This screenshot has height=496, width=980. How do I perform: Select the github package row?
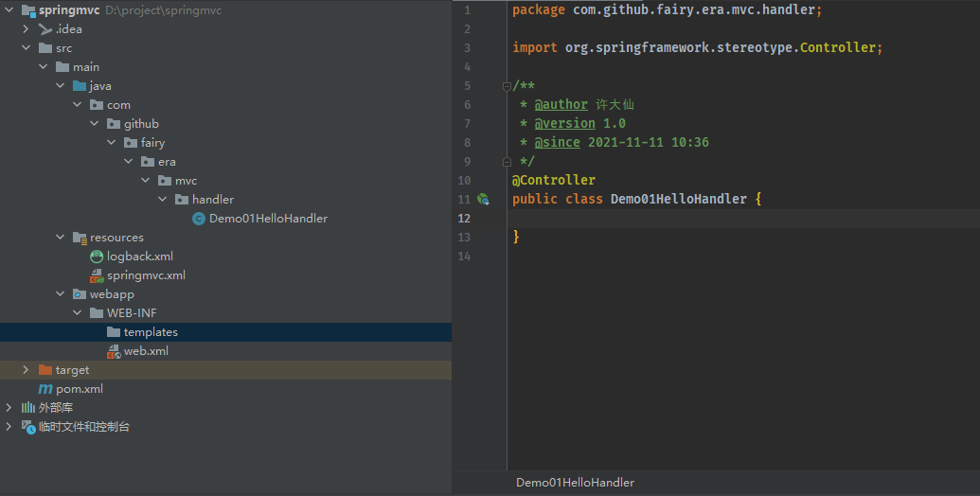(x=225, y=124)
